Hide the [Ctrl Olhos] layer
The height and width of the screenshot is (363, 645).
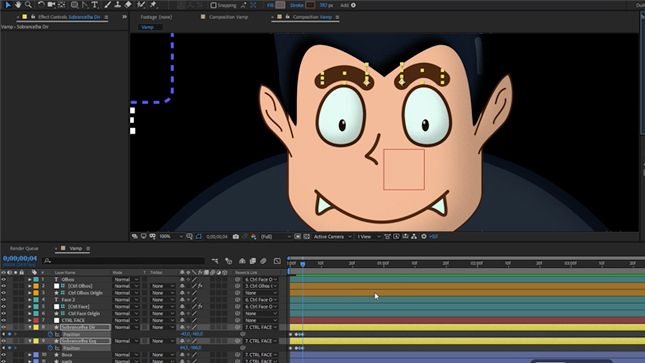pyautogui.click(x=4, y=286)
